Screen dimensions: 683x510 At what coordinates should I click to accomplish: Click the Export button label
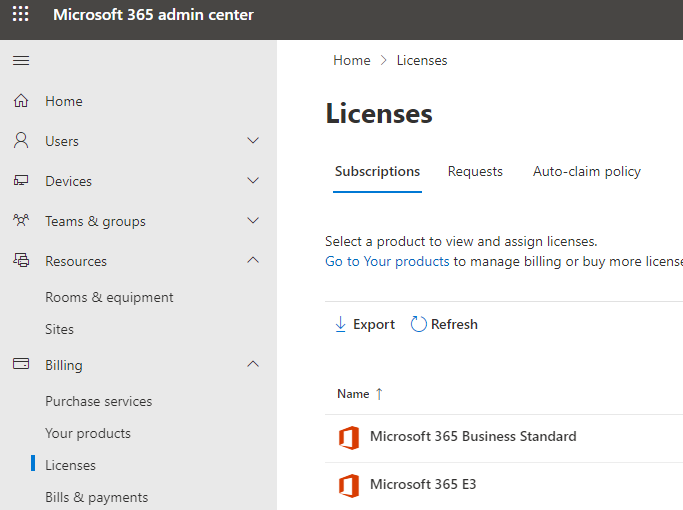374,324
